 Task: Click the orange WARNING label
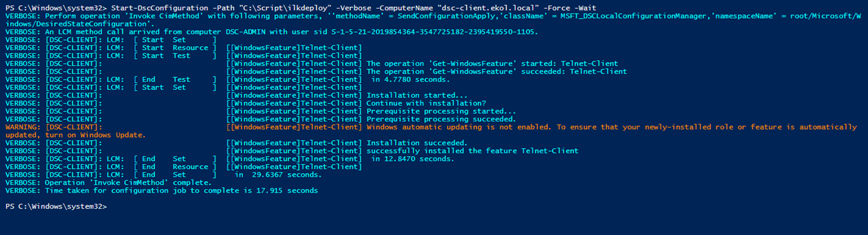22,127
